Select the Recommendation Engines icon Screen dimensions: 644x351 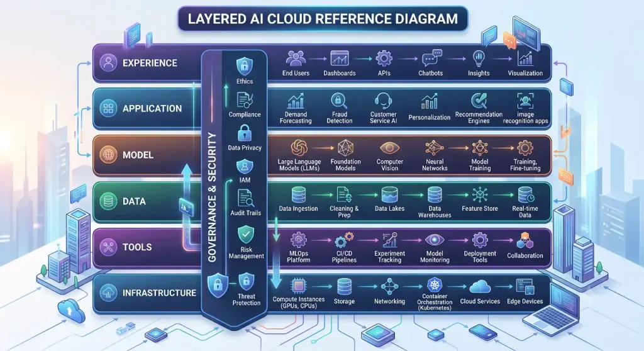click(479, 101)
